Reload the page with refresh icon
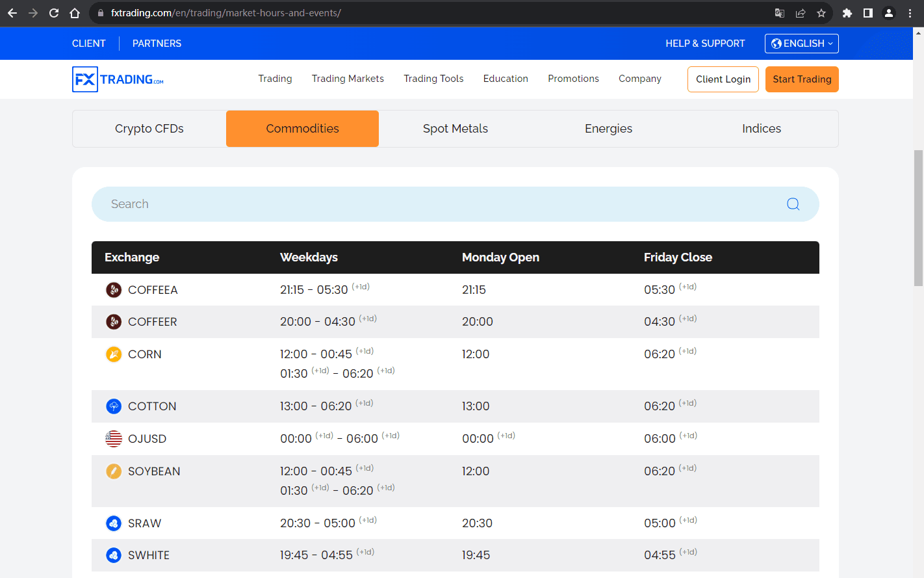 [x=54, y=13]
